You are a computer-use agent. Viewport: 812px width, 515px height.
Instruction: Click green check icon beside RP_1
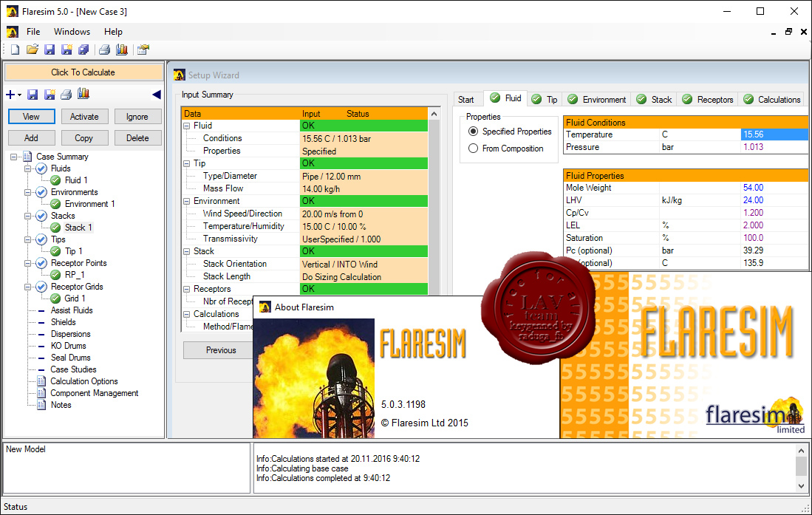coord(55,275)
